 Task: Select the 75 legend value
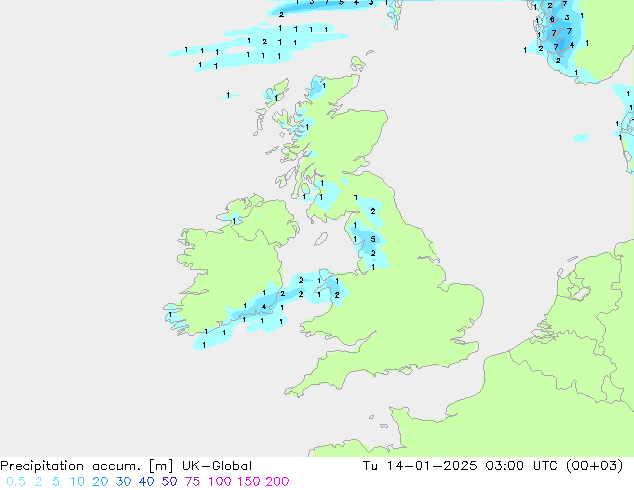coord(192,482)
